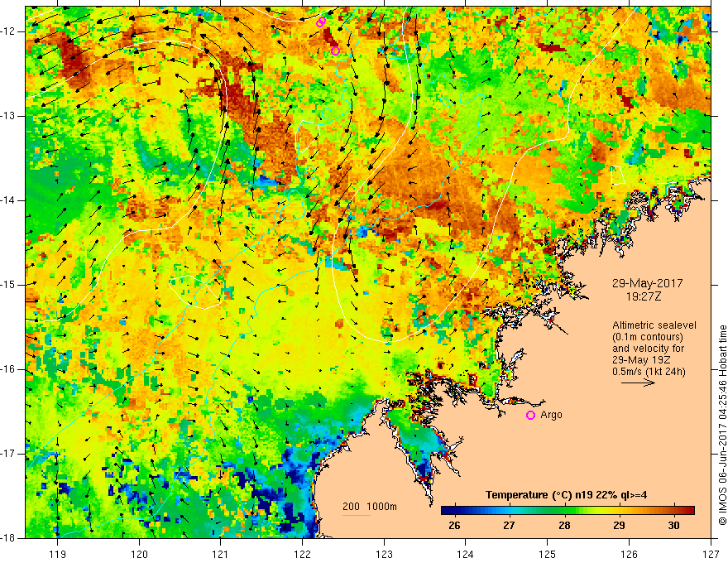Click latitude axis label -12
Image resolution: width=728 pixels, height=563 pixels.
8,31
